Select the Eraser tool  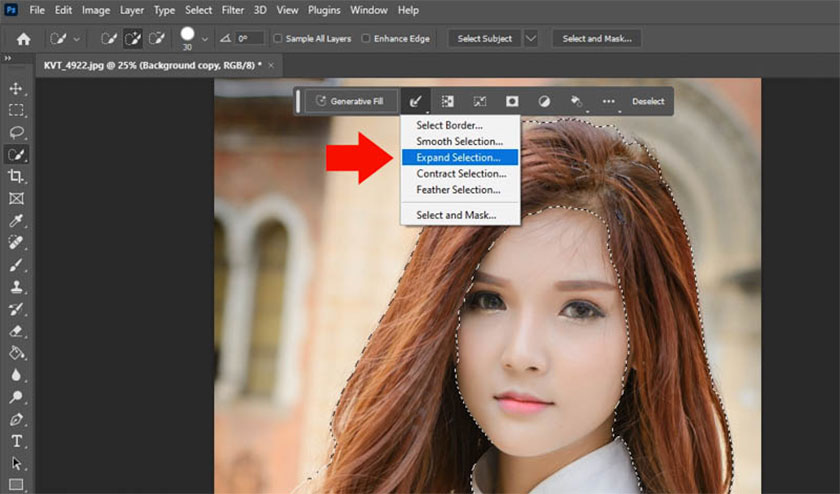[17, 331]
